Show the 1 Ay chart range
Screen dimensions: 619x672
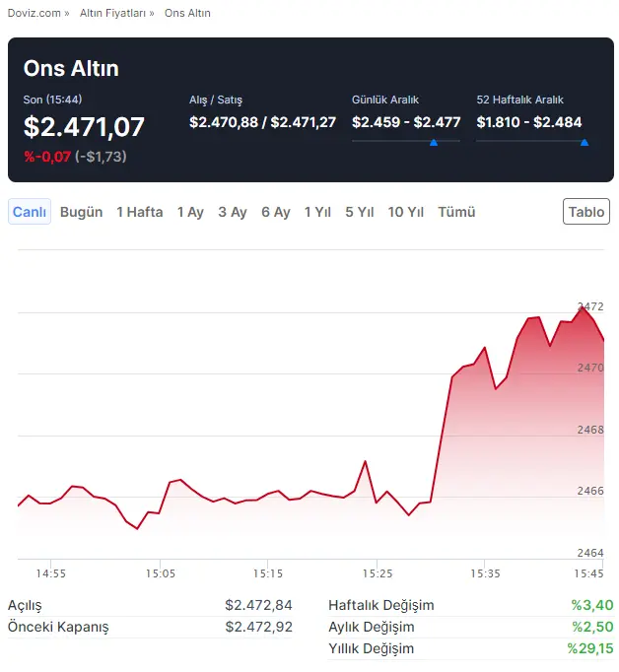tap(190, 212)
